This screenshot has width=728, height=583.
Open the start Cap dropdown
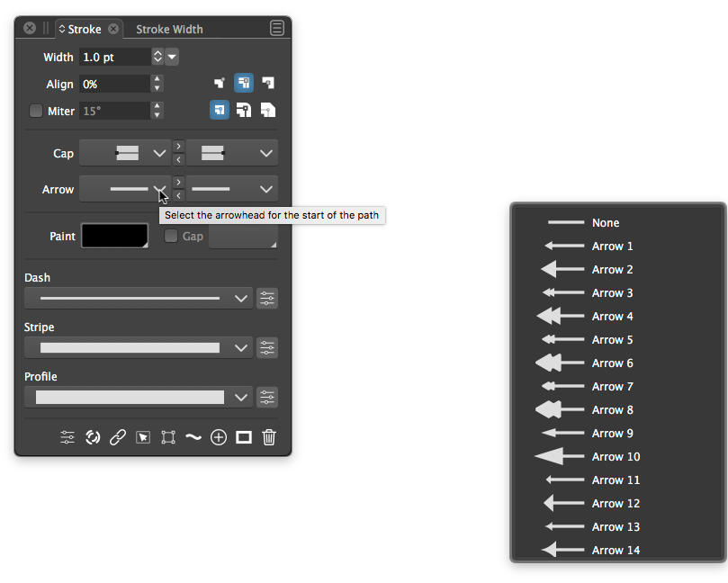(x=124, y=153)
